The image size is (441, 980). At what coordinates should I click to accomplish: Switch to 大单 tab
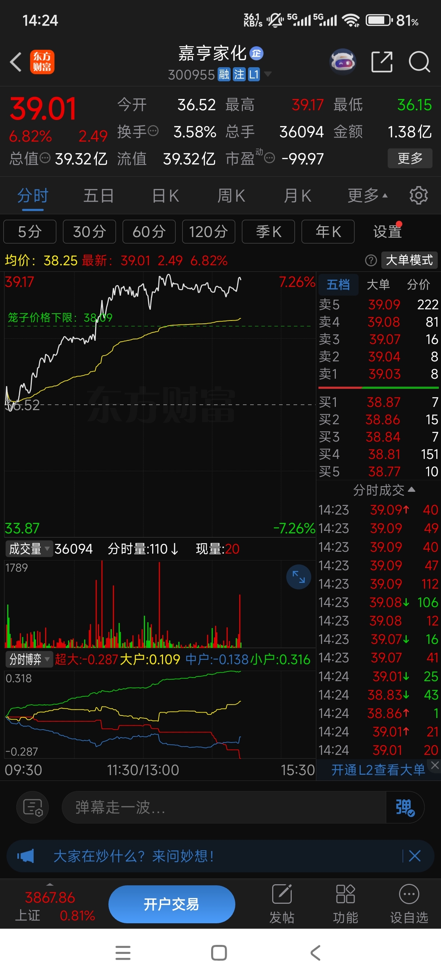pyautogui.click(x=378, y=284)
